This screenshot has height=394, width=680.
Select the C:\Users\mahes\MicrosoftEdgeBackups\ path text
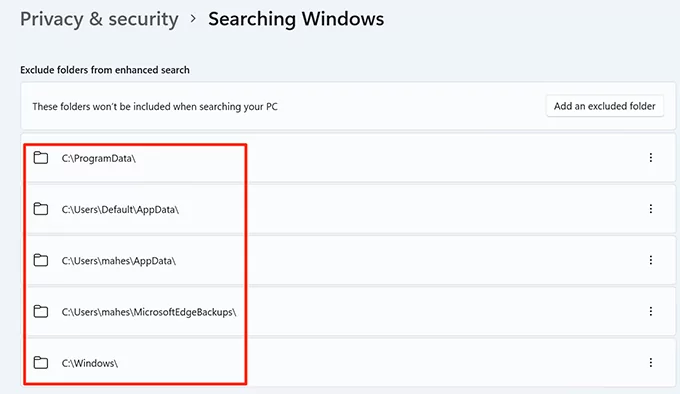click(149, 312)
